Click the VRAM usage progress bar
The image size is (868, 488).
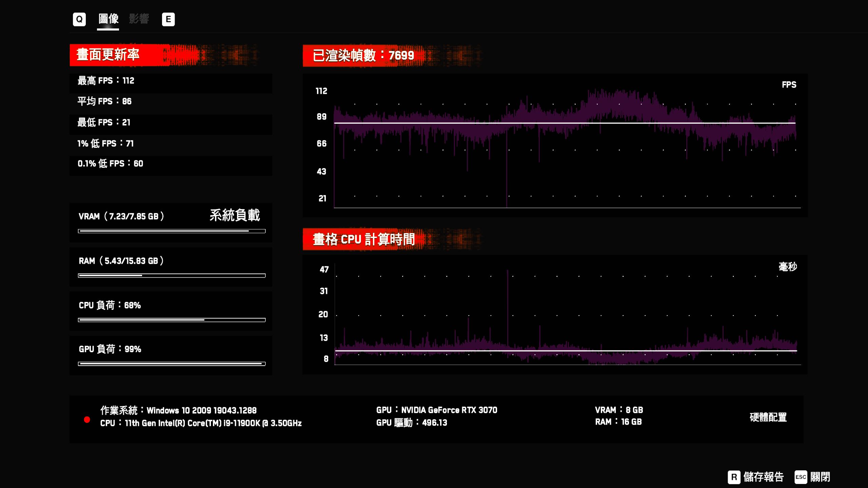click(x=172, y=231)
